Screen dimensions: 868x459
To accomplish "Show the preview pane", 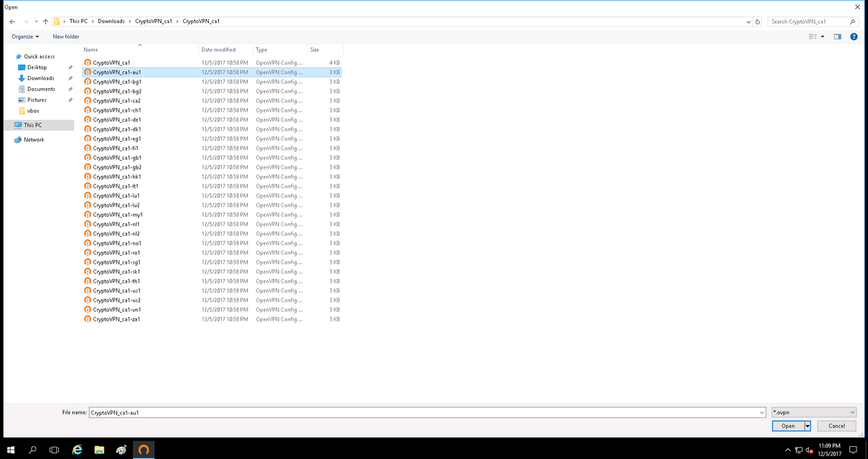I will pyautogui.click(x=837, y=37).
